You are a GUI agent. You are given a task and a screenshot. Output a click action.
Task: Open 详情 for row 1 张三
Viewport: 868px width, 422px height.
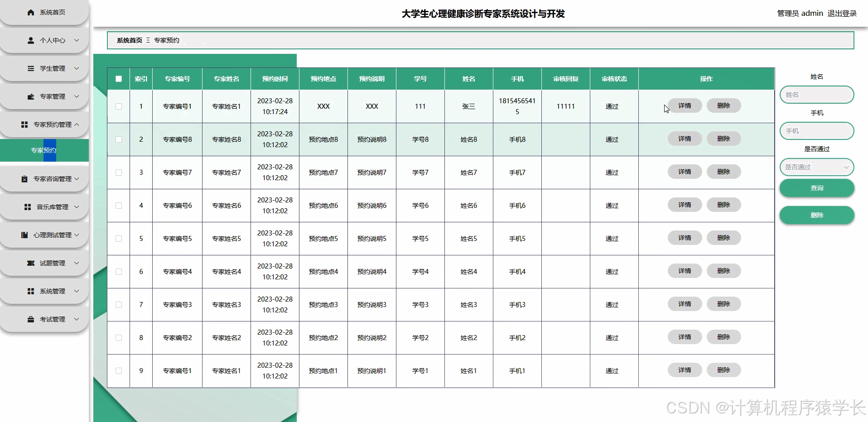(x=685, y=105)
